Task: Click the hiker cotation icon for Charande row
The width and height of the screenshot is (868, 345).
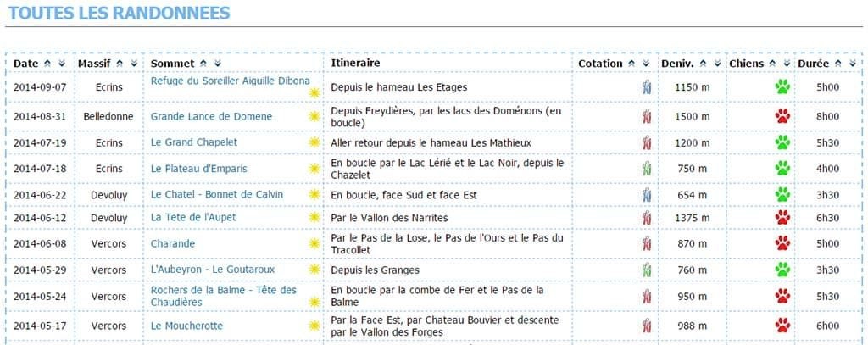Action: coord(647,243)
